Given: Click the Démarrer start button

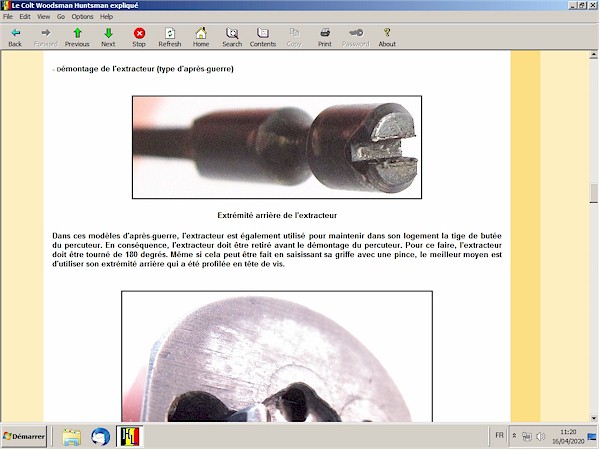Looking at the screenshot, I should tap(24, 436).
